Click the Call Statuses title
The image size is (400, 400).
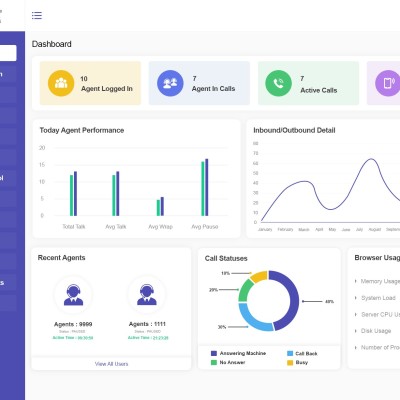coord(226,258)
